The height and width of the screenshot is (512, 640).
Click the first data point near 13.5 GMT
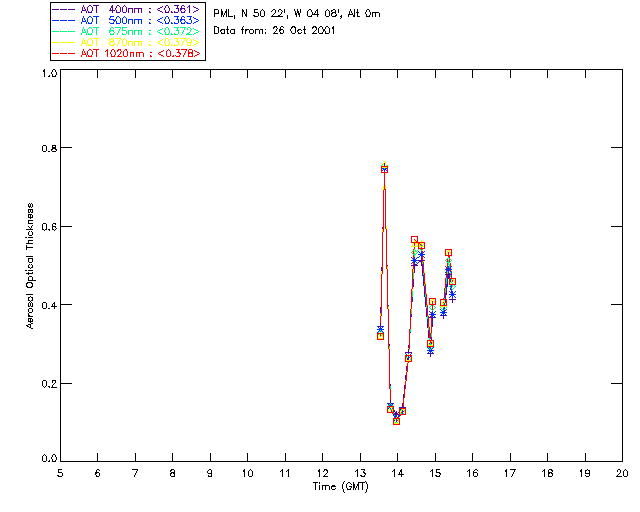(x=380, y=336)
